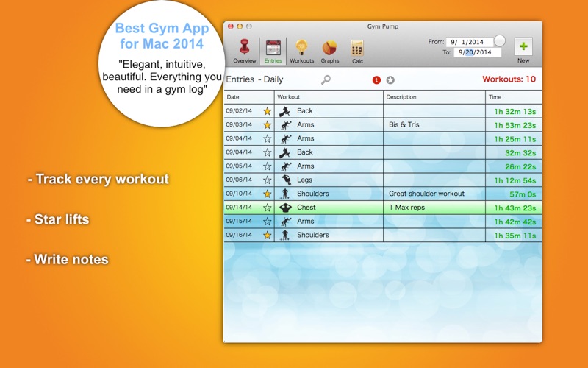Open Workouts lightbulb icon
Image resolution: width=588 pixels, height=368 pixels.
[301, 51]
